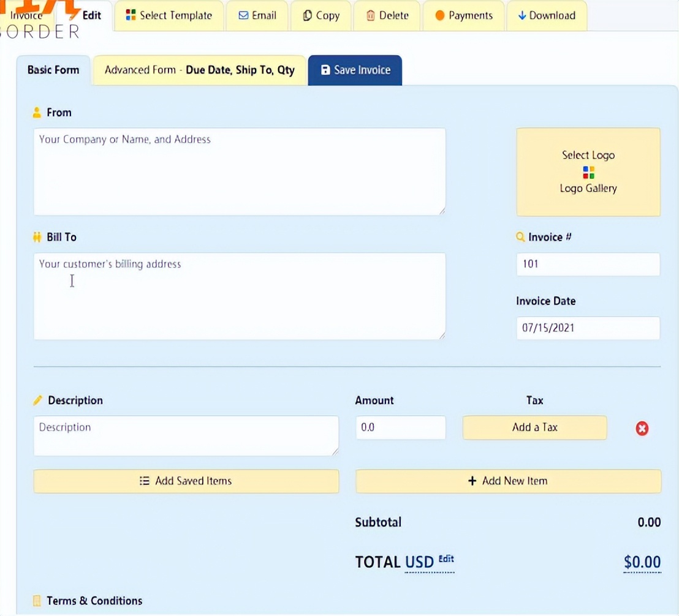This screenshot has height=616, width=679.
Task: Click the Logo Gallery label
Action: 588,188
